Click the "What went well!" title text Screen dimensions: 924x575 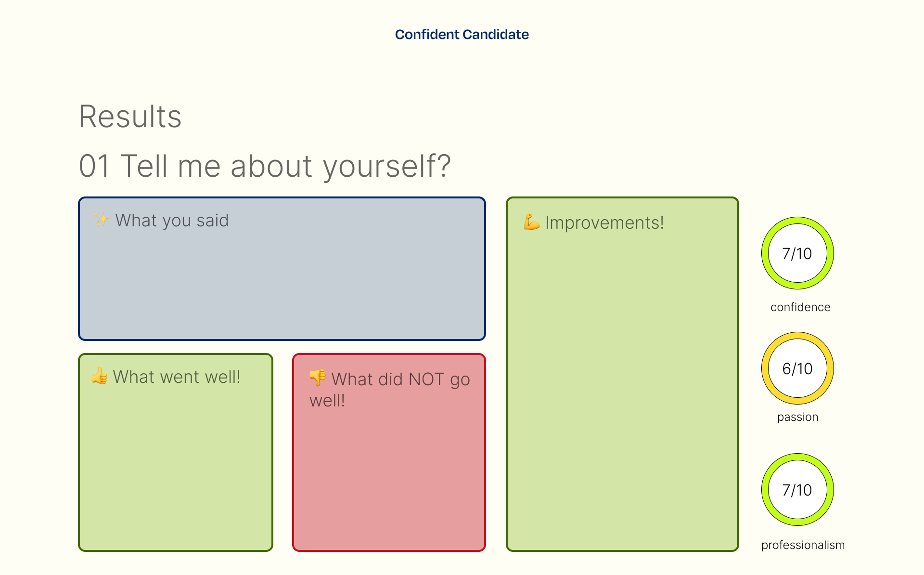177,377
